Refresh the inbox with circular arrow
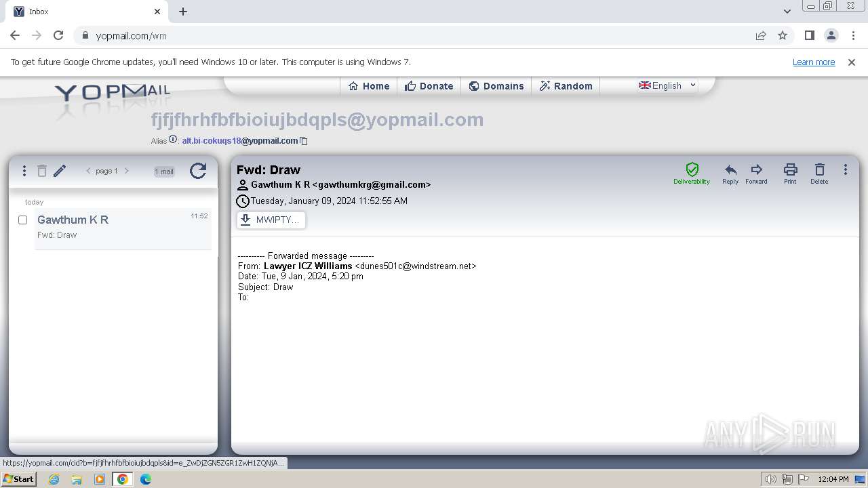The image size is (868, 488). 198,171
